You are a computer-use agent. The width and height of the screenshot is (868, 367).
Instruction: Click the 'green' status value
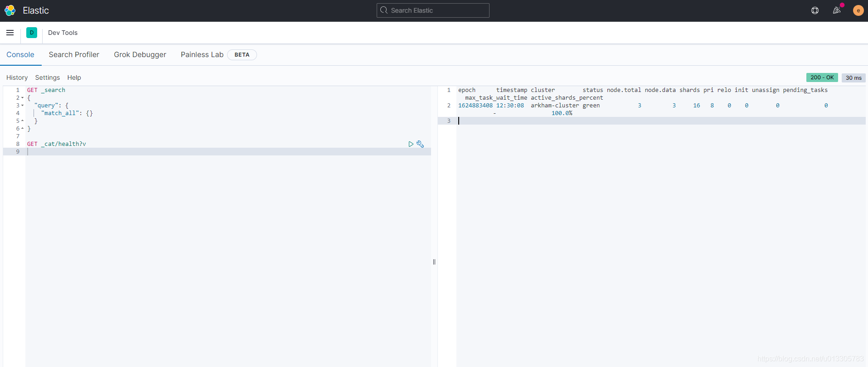coord(591,106)
